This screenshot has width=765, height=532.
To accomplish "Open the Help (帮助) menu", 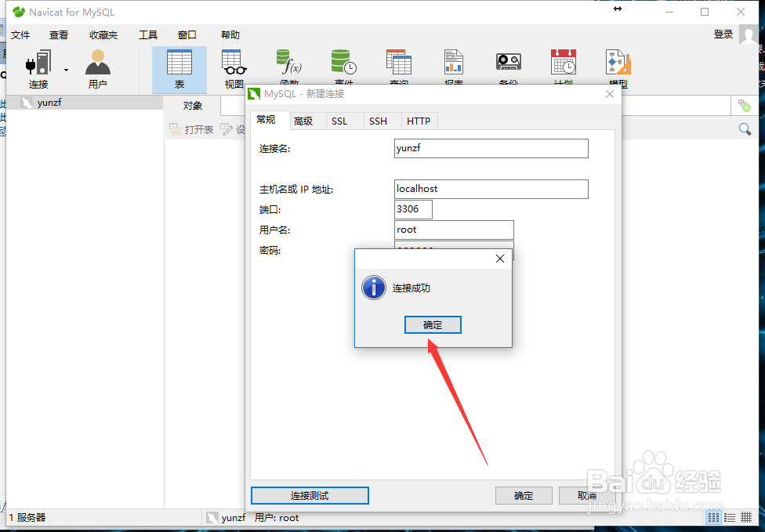I will click(x=230, y=35).
